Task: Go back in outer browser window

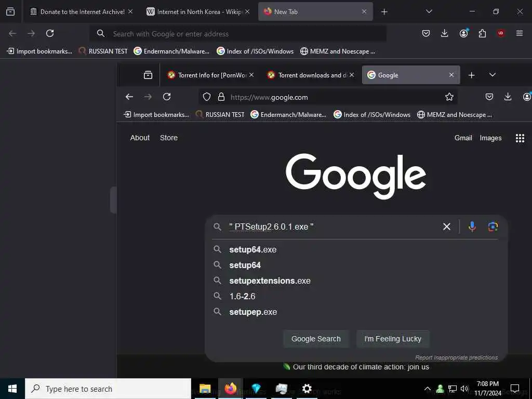Action: (12, 33)
